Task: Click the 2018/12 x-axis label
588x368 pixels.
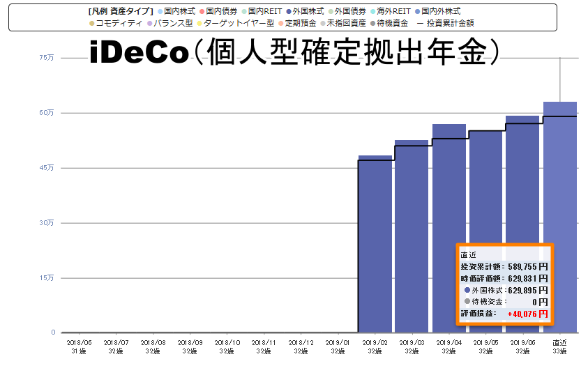Action: click(x=301, y=346)
